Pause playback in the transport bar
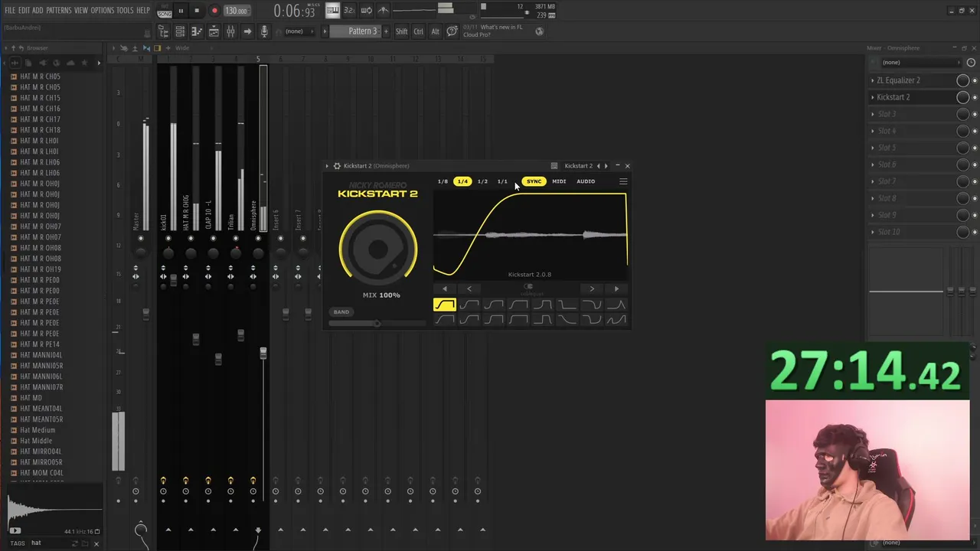 181,11
